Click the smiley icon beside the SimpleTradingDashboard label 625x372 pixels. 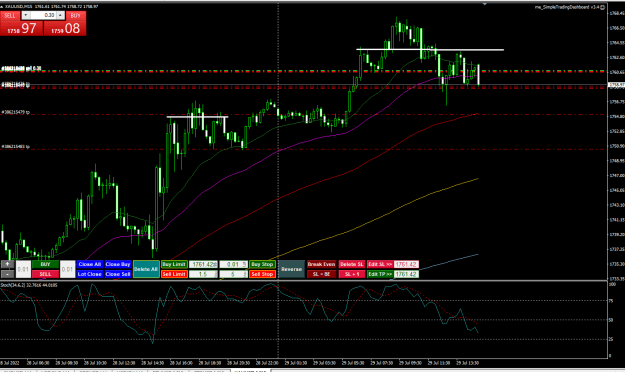(603, 7)
